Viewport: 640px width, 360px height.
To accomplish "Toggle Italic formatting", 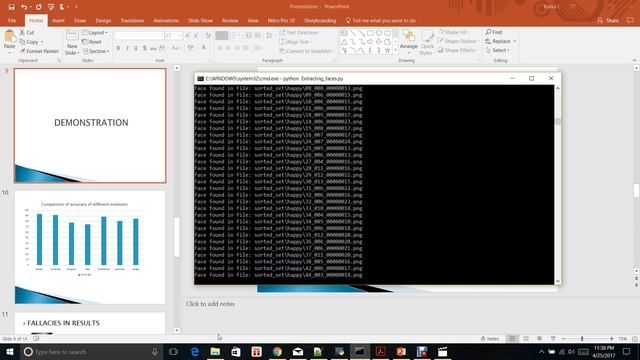I will coord(127,48).
